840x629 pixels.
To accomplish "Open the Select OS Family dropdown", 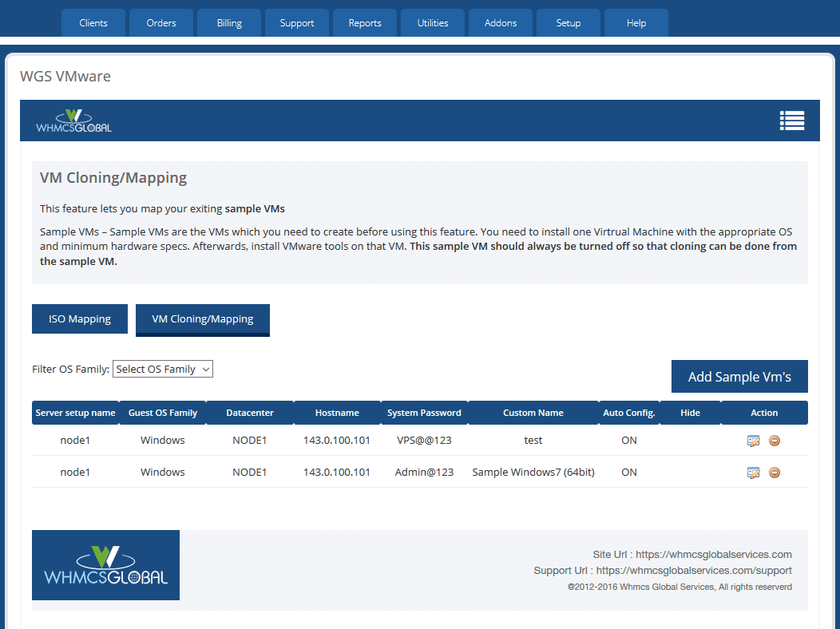I will pyautogui.click(x=162, y=369).
